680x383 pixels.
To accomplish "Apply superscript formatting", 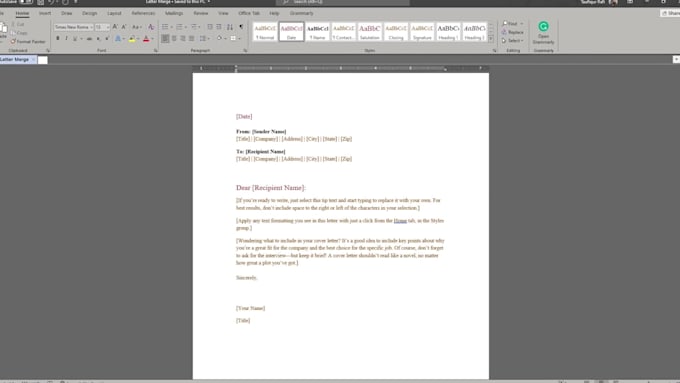I will (x=107, y=39).
